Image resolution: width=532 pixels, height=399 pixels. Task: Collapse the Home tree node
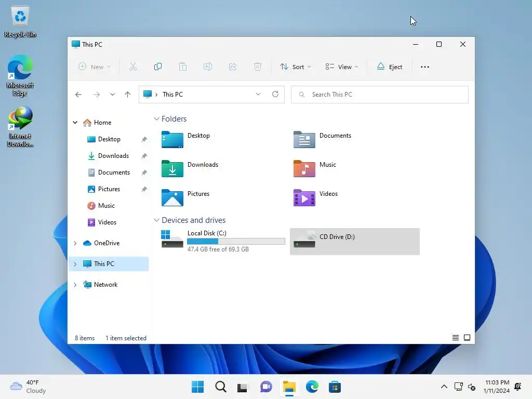[75, 123]
